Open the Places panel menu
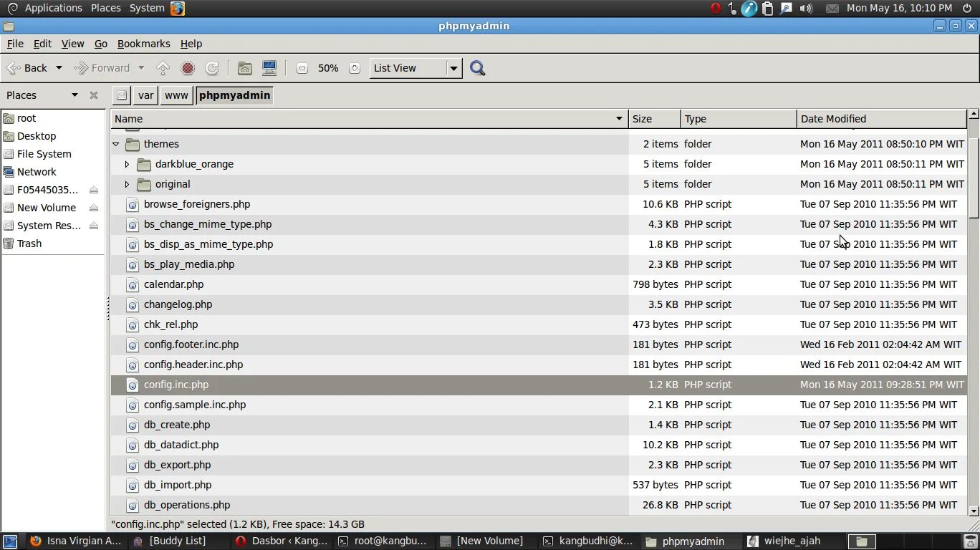The width and height of the screenshot is (980, 550). tap(106, 8)
